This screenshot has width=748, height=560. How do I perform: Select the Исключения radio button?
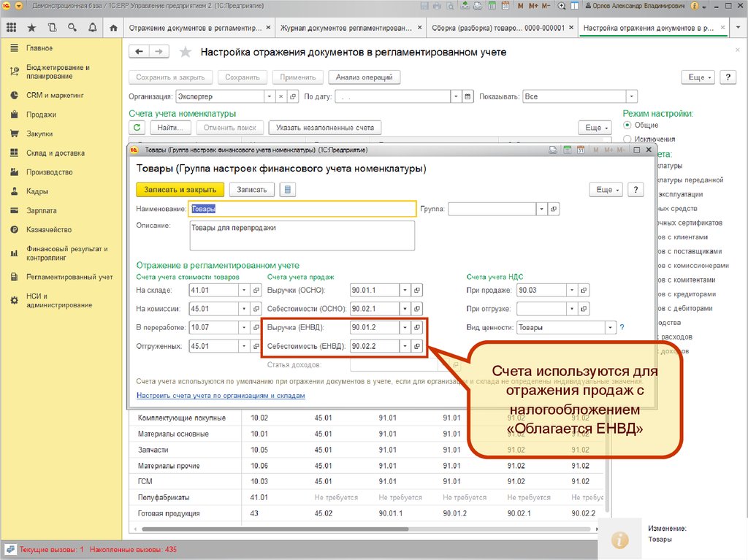[627, 139]
